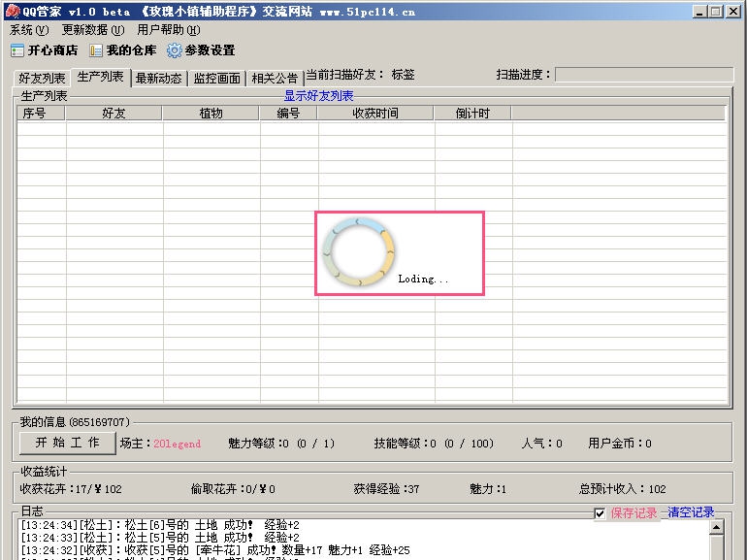
Task: Click the 用户金币 :0 value
Action: click(x=620, y=444)
